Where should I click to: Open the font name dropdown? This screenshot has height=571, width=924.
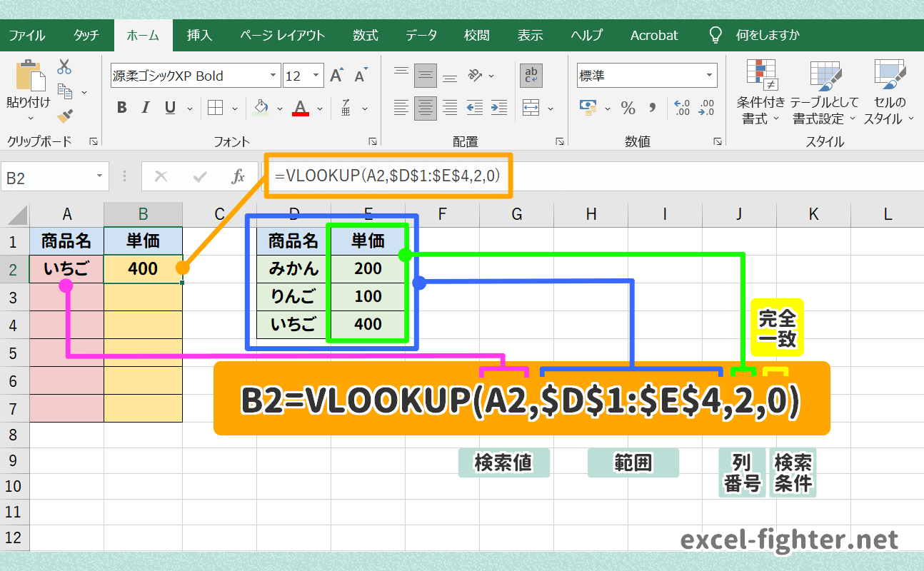pyautogui.click(x=272, y=74)
